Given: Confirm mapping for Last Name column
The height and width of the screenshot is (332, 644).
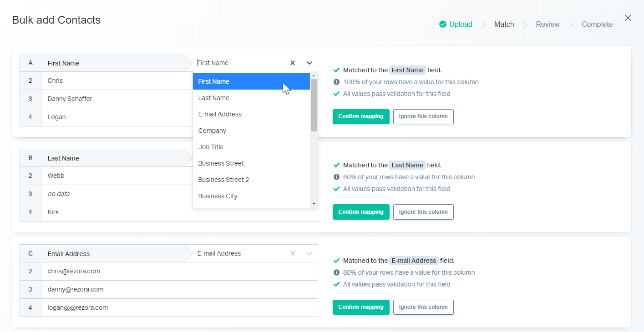Looking at the screenshot, I should (361, 212).
